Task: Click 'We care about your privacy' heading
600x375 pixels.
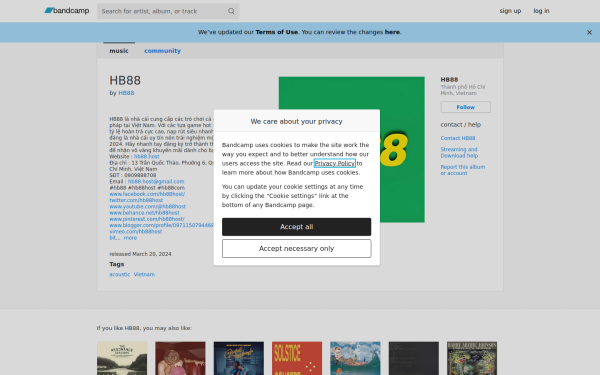Action: coord(297,121)
